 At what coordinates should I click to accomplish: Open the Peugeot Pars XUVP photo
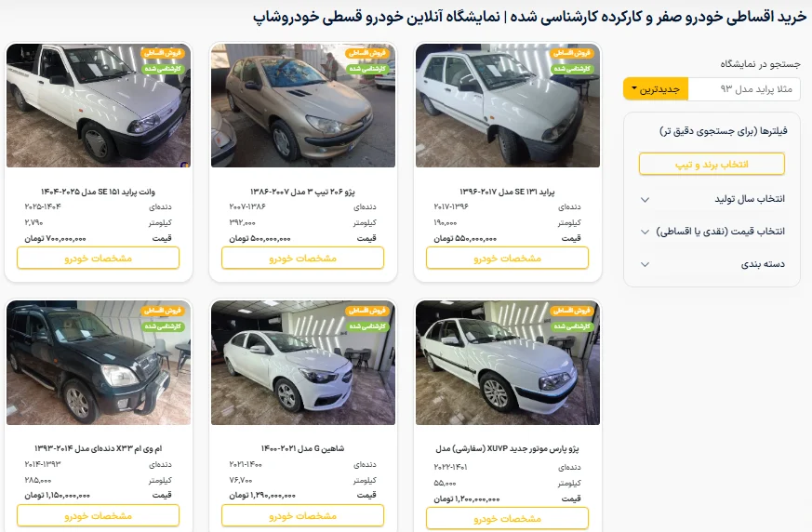click(508, 363)
